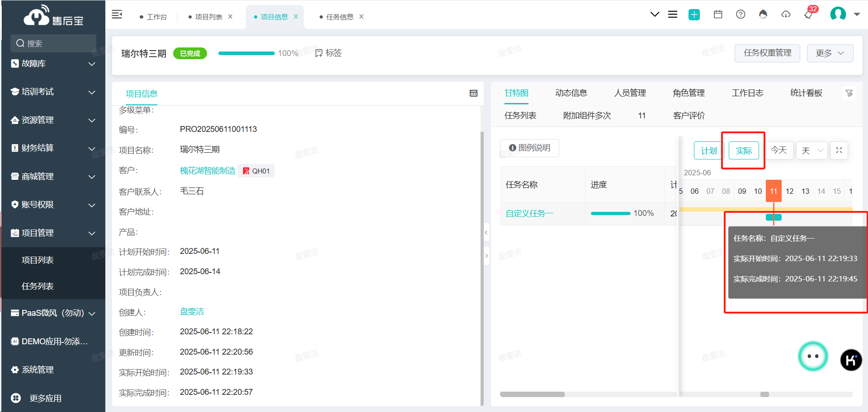Click the Gantt fullscreen expand icon
The image size is (868, 412).
839,150
